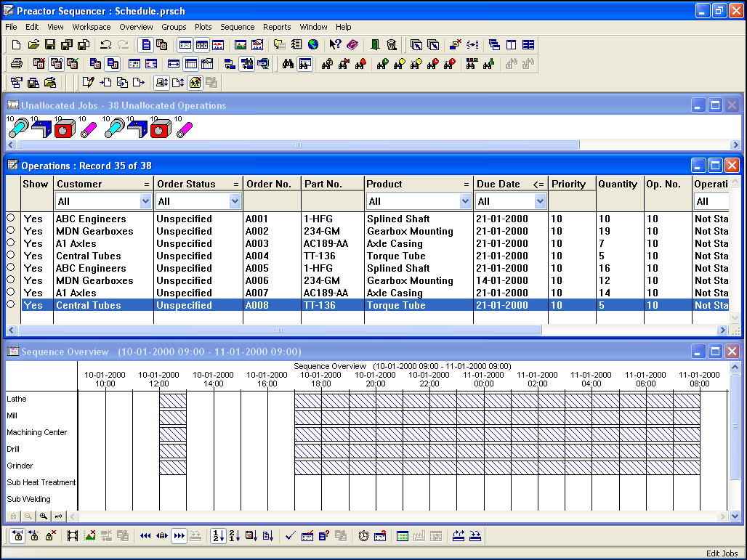Viewport: 747px width, 560px height.
Task: Click the Sequence Overview scroll-down arrow
Action: 735,516
